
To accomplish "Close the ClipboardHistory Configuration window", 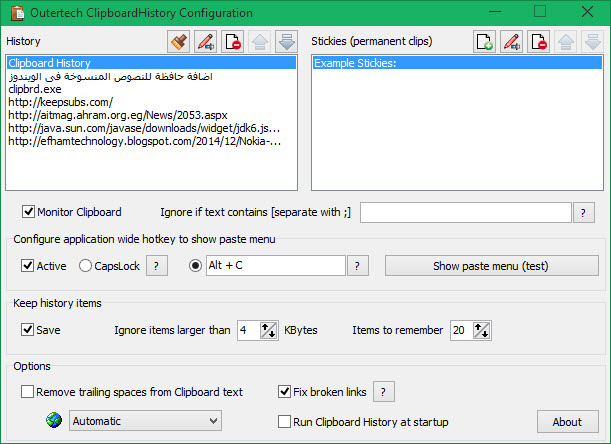I will click(587, 12).
